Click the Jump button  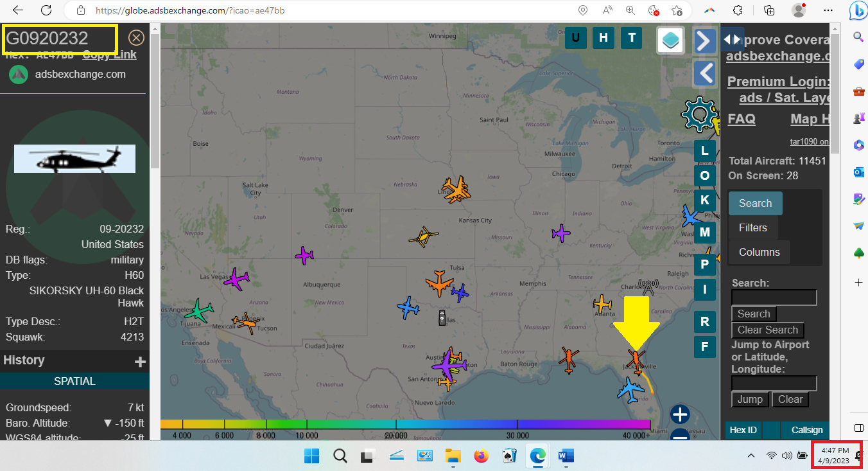(750, 399)
